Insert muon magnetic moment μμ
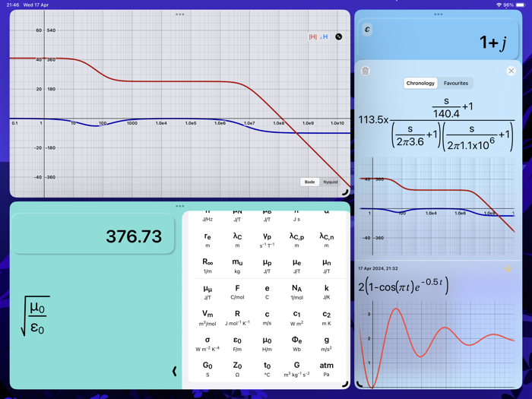The width and height of the screenshot is (532, 399). [x=207, y=292]
